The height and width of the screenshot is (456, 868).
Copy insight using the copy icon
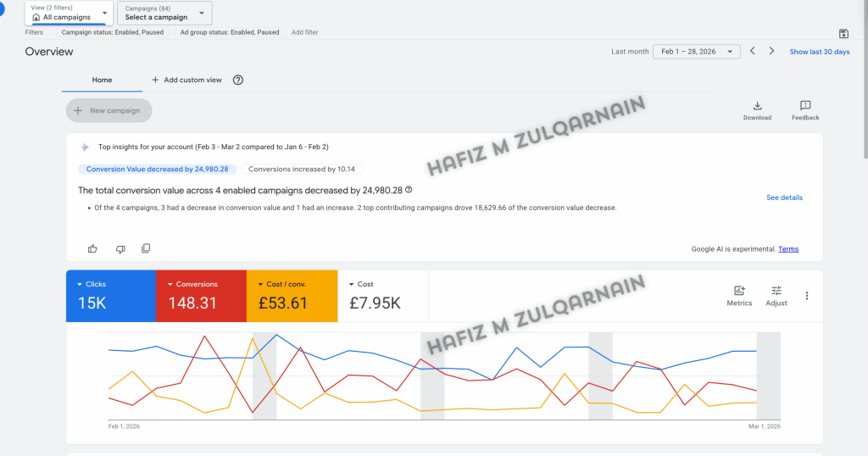(146, 248)
